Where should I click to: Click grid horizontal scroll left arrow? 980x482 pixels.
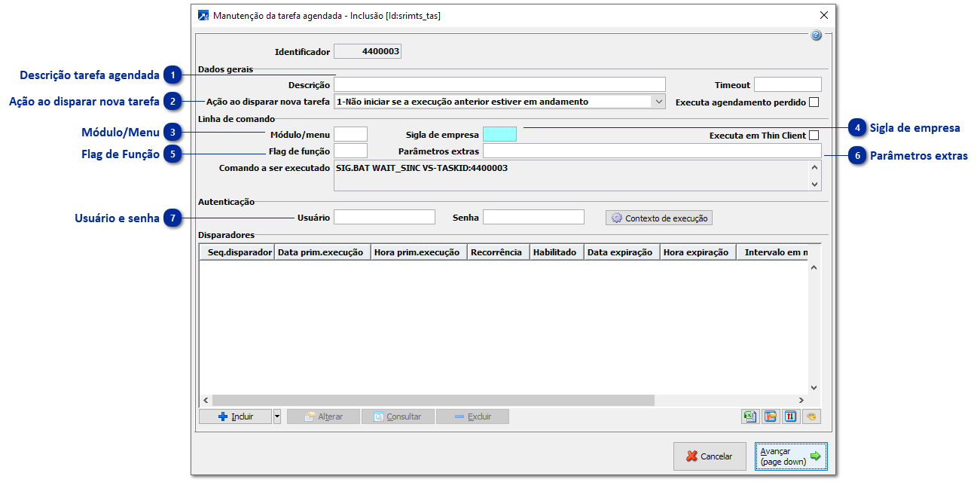[206, 401]
